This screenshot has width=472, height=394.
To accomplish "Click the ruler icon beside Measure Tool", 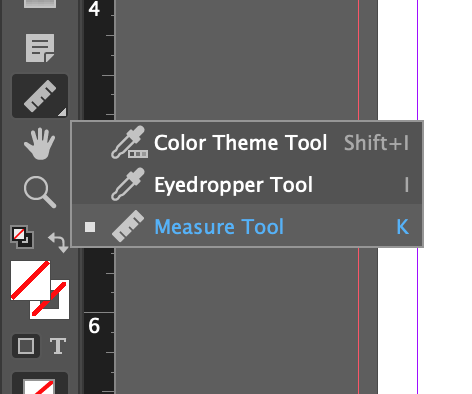I will (x=128, y=226).
